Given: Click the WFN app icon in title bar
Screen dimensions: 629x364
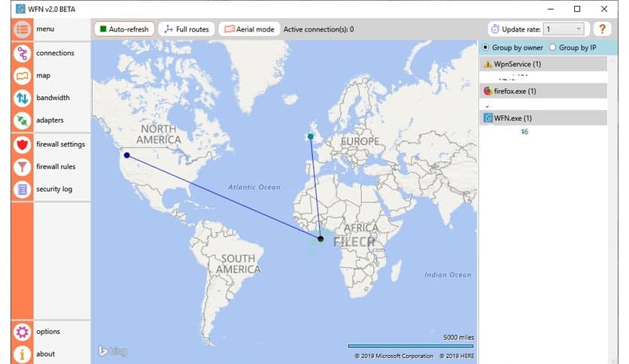Looking at the screenshot, I should (x=20, y=9).
